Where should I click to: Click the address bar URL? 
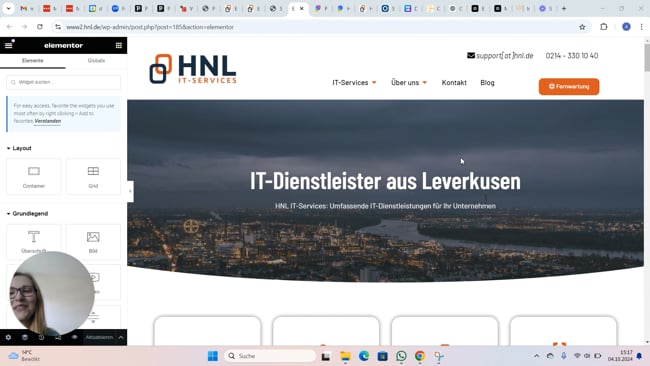coord(150,27)
